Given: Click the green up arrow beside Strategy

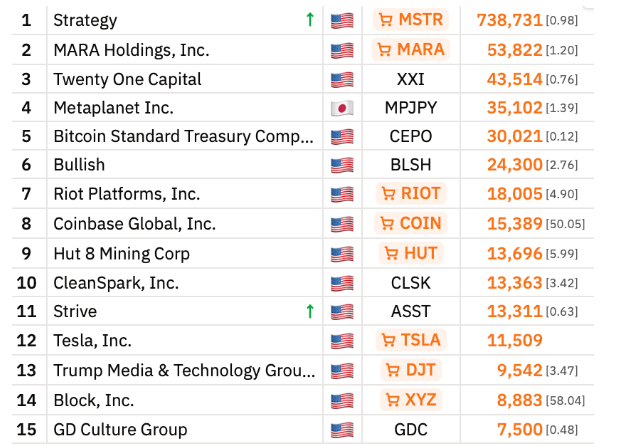Looking at the screenshot, I should [x=310, y=20].
